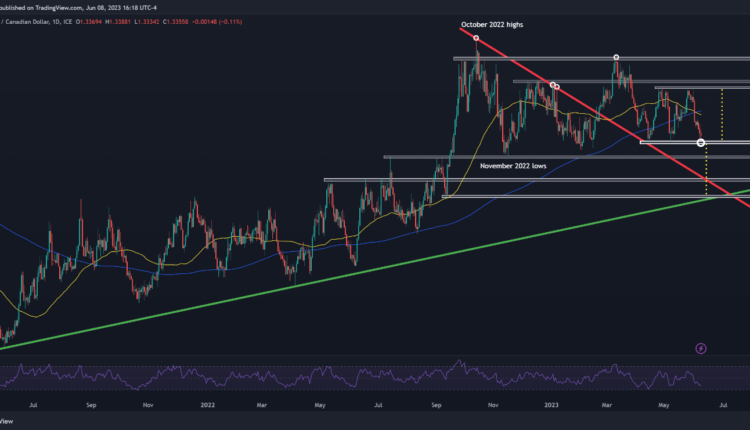Select the yellow dotted vertical projection line
The image size is (750, 430).
click(706, 170)
